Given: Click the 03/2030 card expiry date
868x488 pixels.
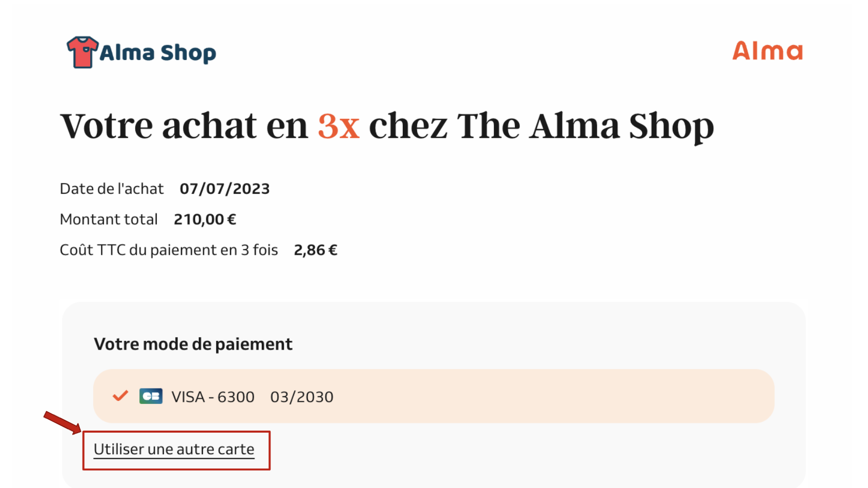Looking at the screenshot, I should point(302,397).
